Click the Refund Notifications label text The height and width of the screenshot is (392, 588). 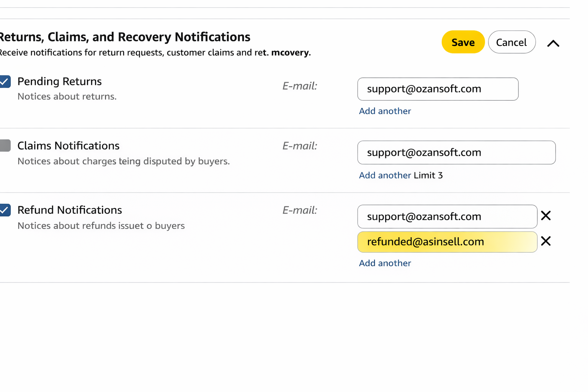coord(70,210)
